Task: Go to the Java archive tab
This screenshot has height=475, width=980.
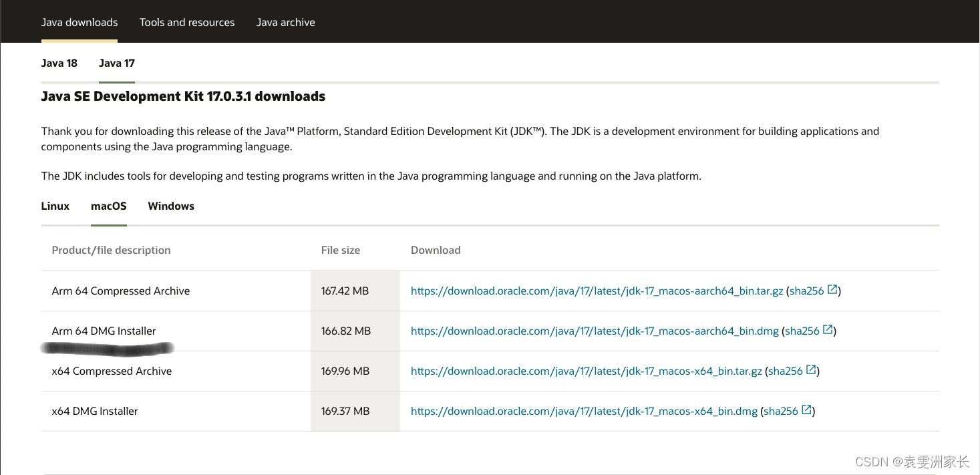Action: (285, 22)
